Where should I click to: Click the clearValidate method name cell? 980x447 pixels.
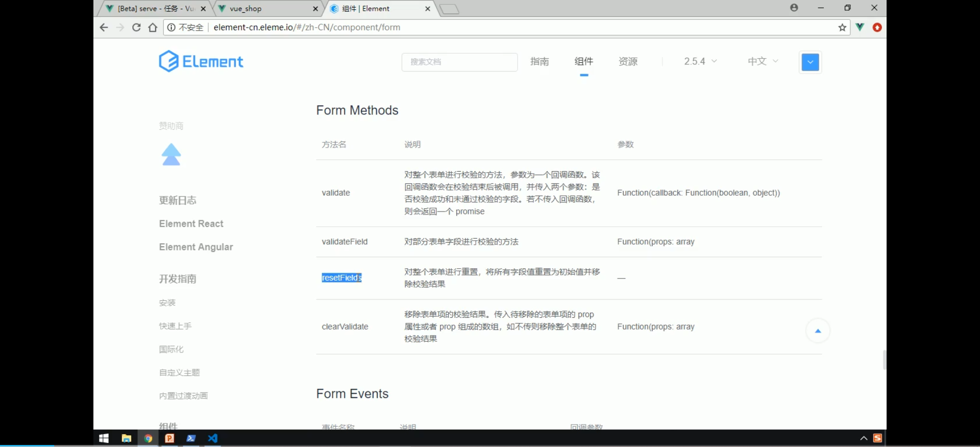(x=345, y=327)
